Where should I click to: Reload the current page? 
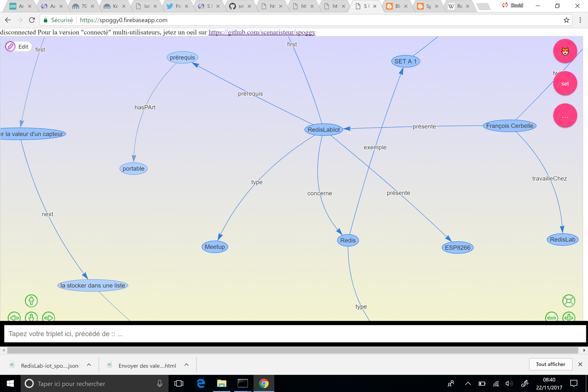click(x=32, y=20)
